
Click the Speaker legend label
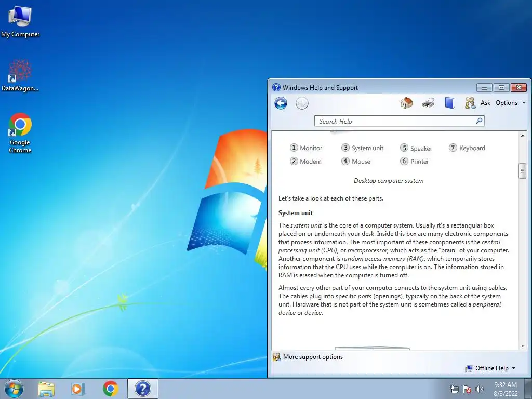click(x=421, y=148)
